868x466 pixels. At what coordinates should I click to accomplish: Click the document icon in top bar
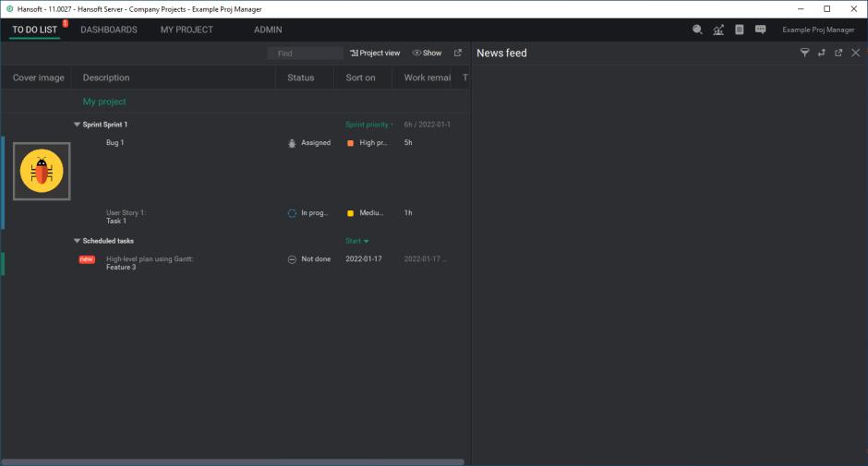(740, 30)
